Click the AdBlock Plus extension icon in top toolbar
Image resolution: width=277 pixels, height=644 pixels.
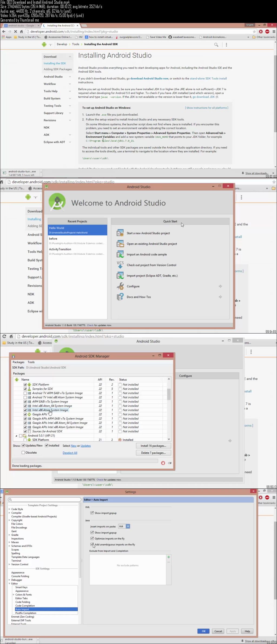[x=267, y=31]
